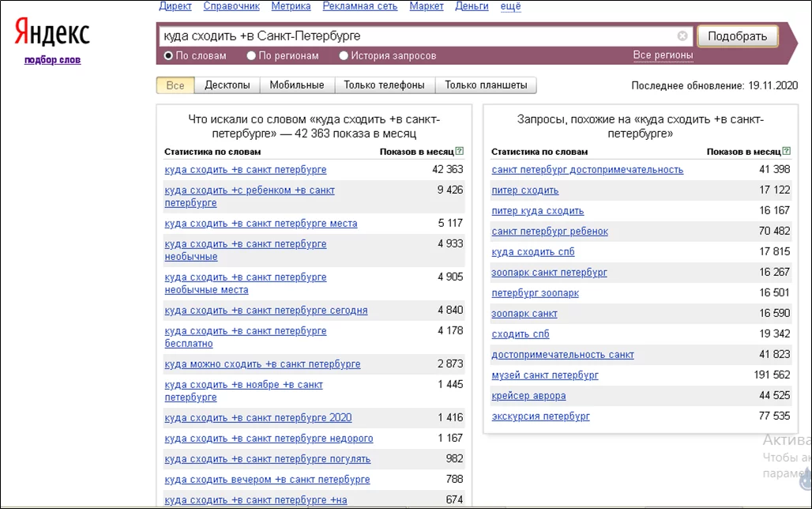The height and width of the screenshot is (509, 812).
Task: Expand the ещё menu in the top navigation
Action: 510,6
